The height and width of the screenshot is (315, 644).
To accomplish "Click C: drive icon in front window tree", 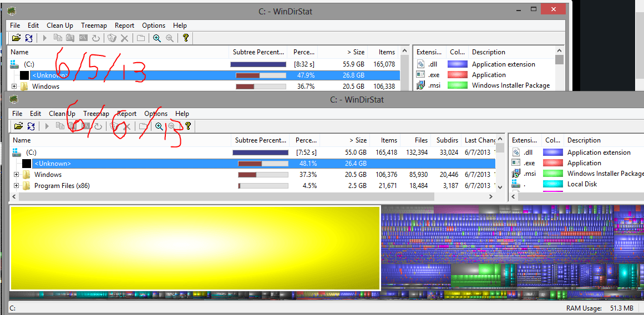I will [x=17, y=152].
